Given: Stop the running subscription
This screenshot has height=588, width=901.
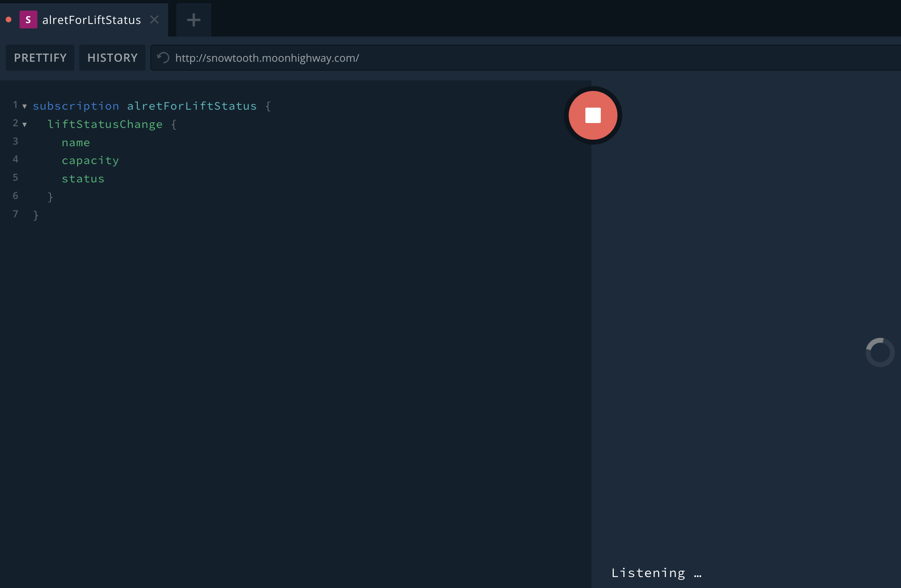Looking at the screenshot, I should tap(593, 115).
